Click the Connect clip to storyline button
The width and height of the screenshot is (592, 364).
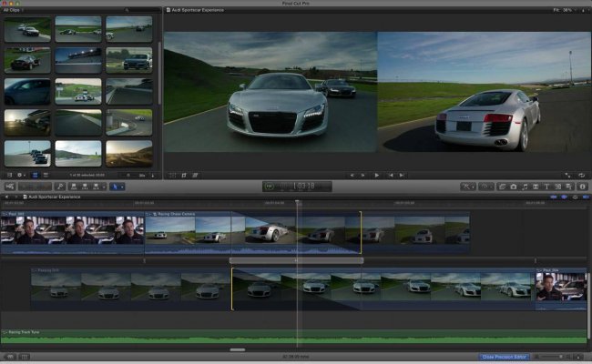coord(74,187)
